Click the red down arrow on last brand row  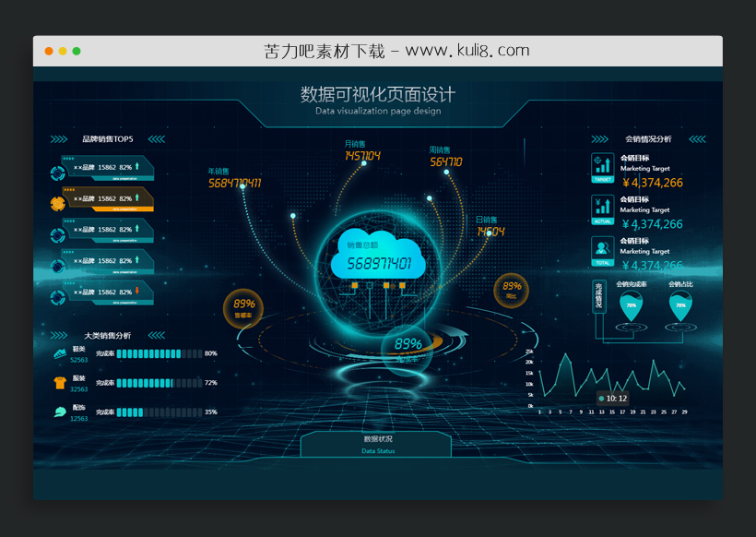(136, 291)
